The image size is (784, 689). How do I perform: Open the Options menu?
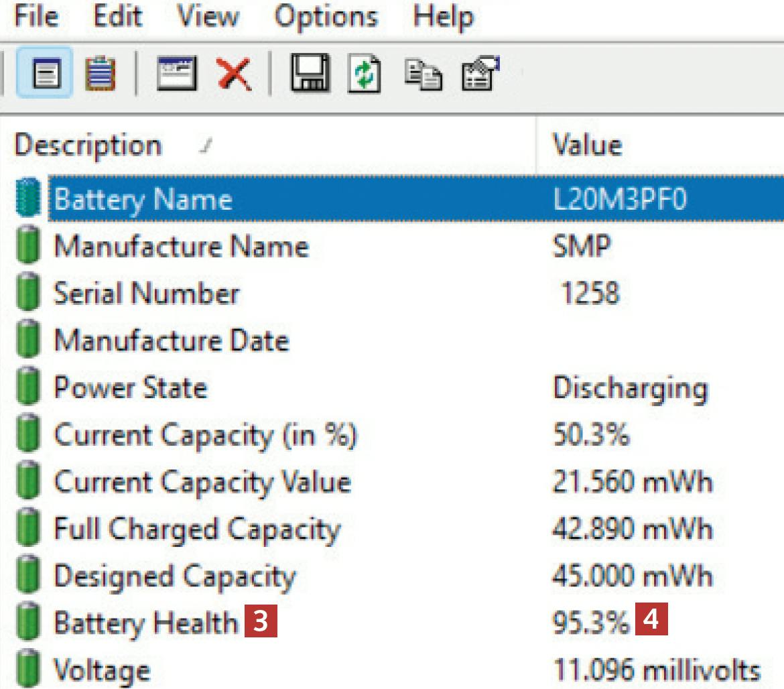coord(325,17)
